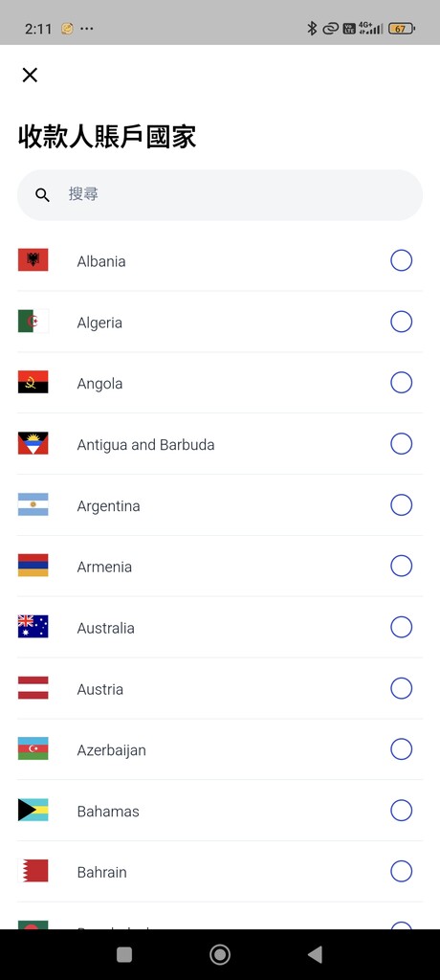
Task: Tap the Australia flag icon
Action: (33, 626)
